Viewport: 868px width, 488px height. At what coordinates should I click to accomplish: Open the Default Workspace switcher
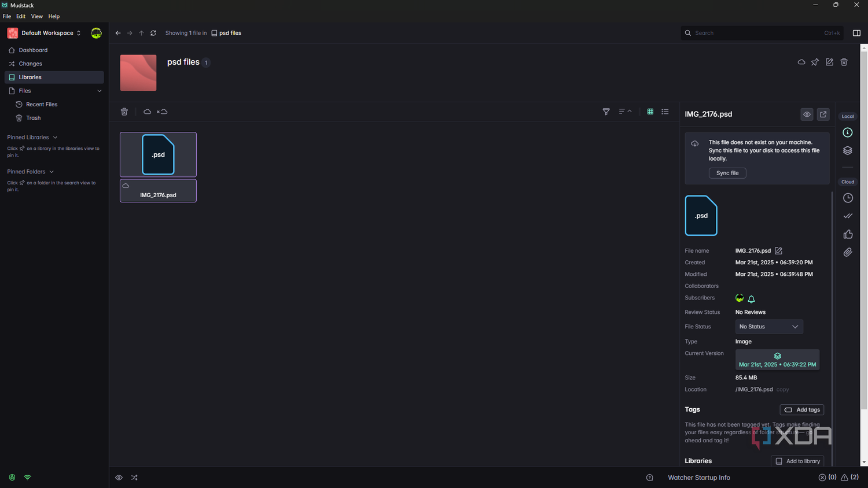[x=45, y=33]
